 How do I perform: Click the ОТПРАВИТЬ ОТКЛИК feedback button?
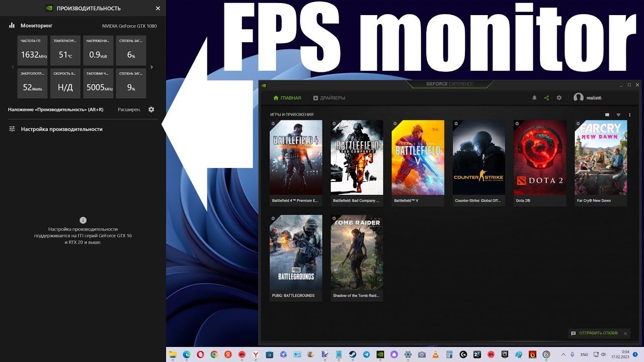pyautogui.click(x=594, y=333)
